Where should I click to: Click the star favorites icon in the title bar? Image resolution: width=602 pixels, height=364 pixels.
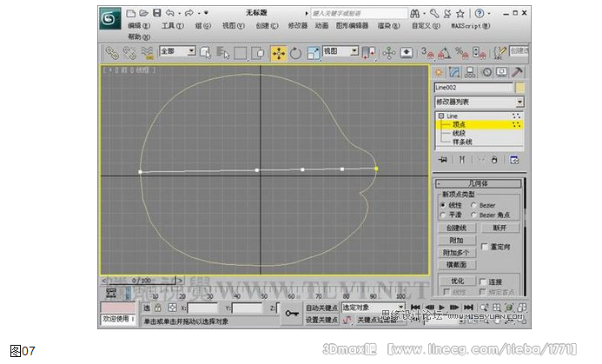pos(460,14)
